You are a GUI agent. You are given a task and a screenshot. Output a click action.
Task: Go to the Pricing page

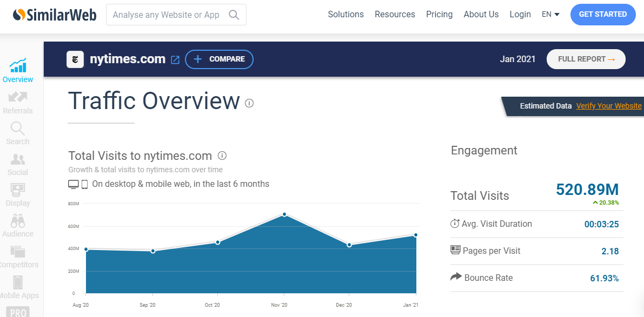[x=440, y=15]
